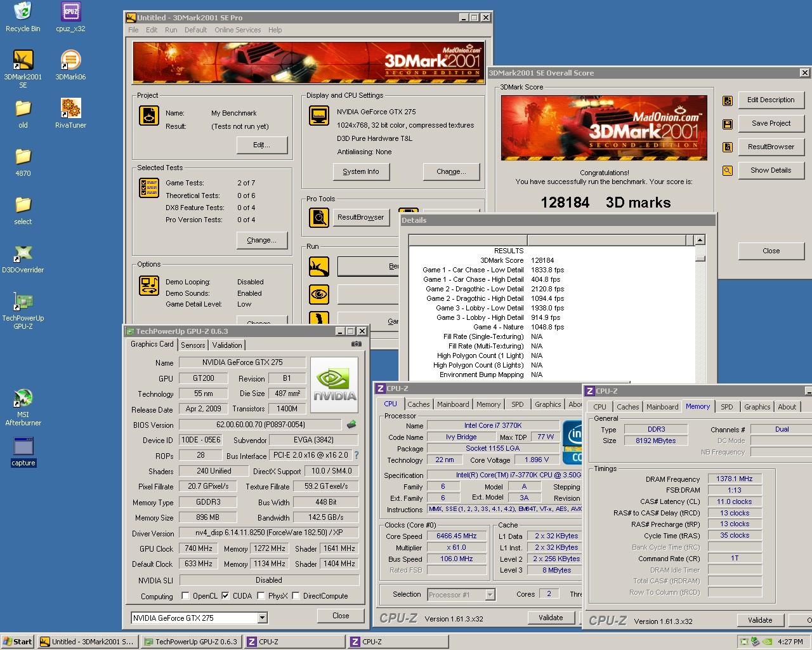Open the cpuz_x32 desktop shortcut
Viewport: 812px width, 650px height.
(70, 17)
